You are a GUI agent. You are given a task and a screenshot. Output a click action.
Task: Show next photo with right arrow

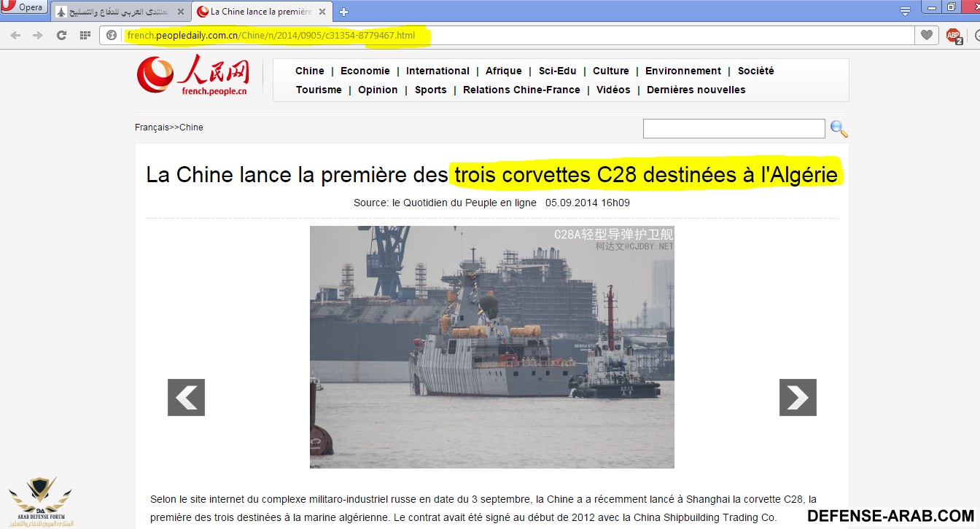pyautogui.click(x=798, y=398)
